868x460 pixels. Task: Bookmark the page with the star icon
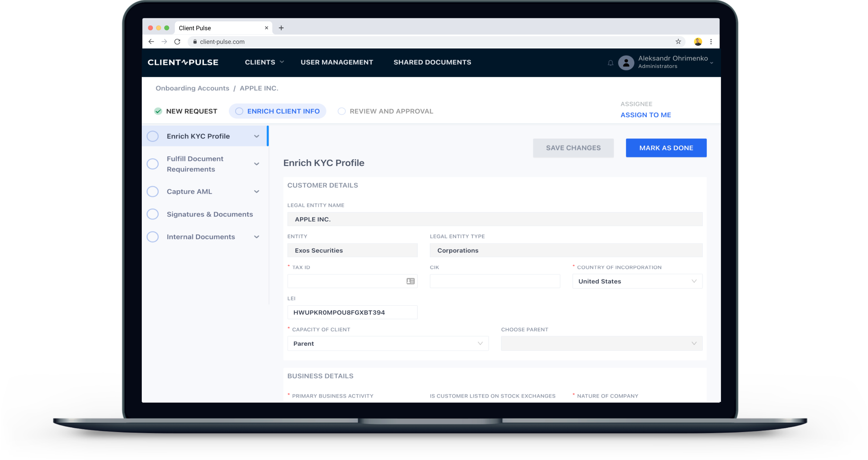(678, 41)
